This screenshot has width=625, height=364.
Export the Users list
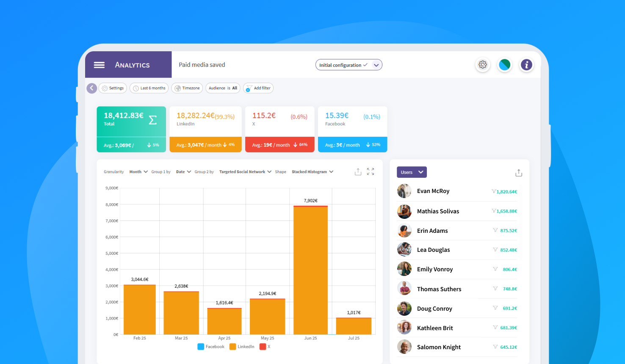(519, 173)
